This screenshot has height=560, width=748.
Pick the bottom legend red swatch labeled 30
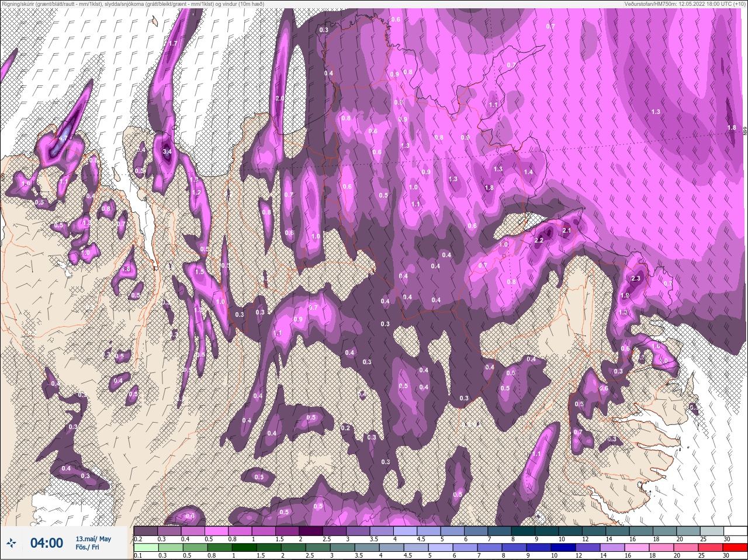coord(735,548)
